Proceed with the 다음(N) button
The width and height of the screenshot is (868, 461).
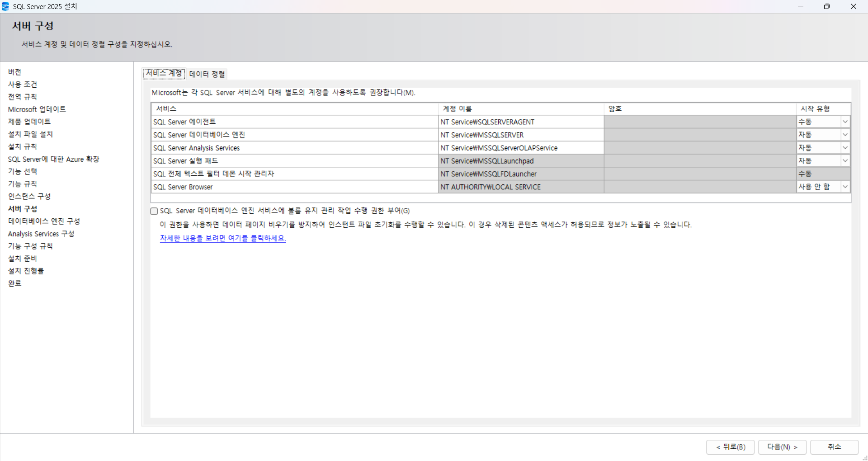[x=782, y=447]
